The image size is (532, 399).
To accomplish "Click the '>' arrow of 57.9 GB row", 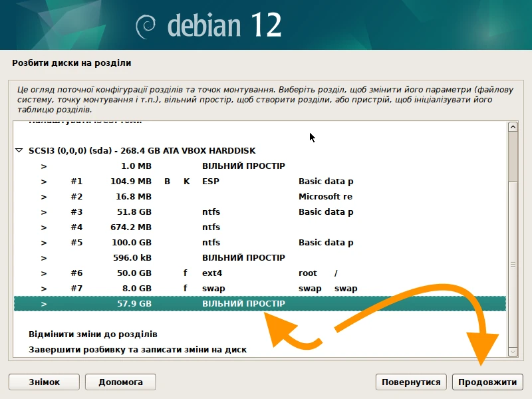I will tap(44, 304).
